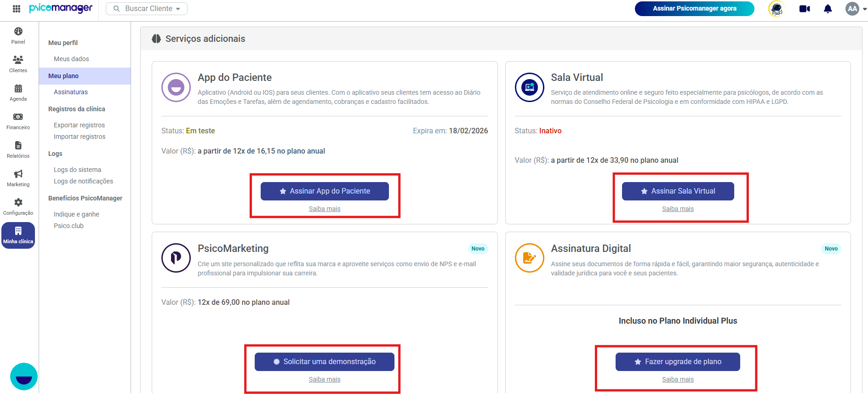Select Meu plano menu item
The width and height of the screenshot is (868, 394).
tap(85, 76)
